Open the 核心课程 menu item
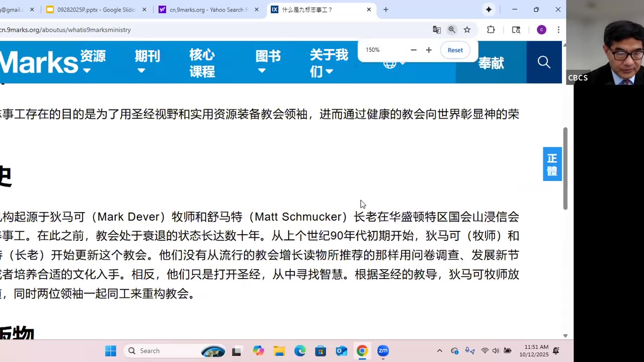 pos(202,63)
